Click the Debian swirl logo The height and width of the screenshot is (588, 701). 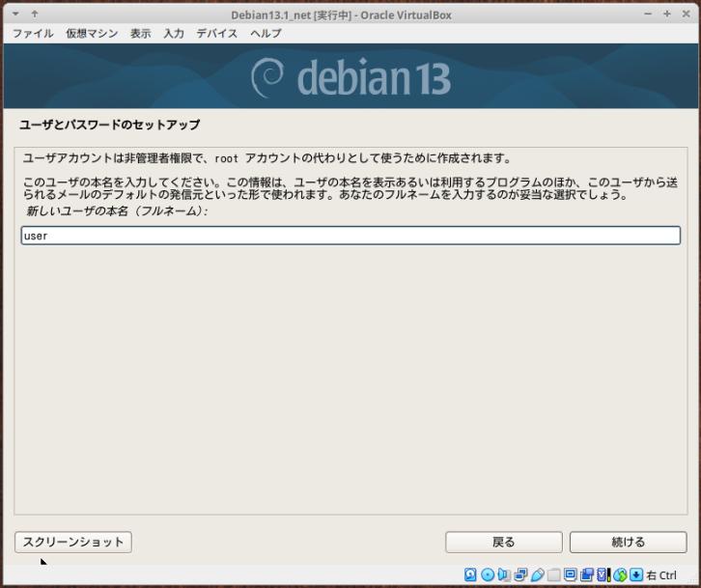coord(266,77)
